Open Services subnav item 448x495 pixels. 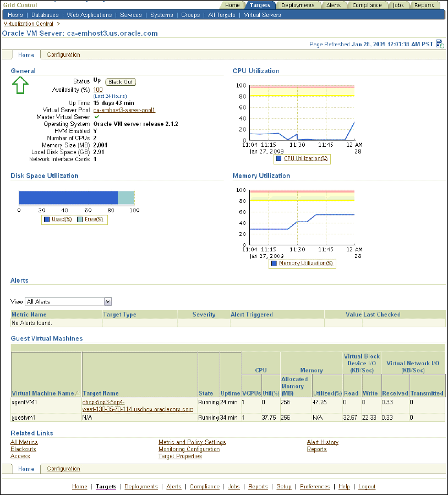[131, 15]
